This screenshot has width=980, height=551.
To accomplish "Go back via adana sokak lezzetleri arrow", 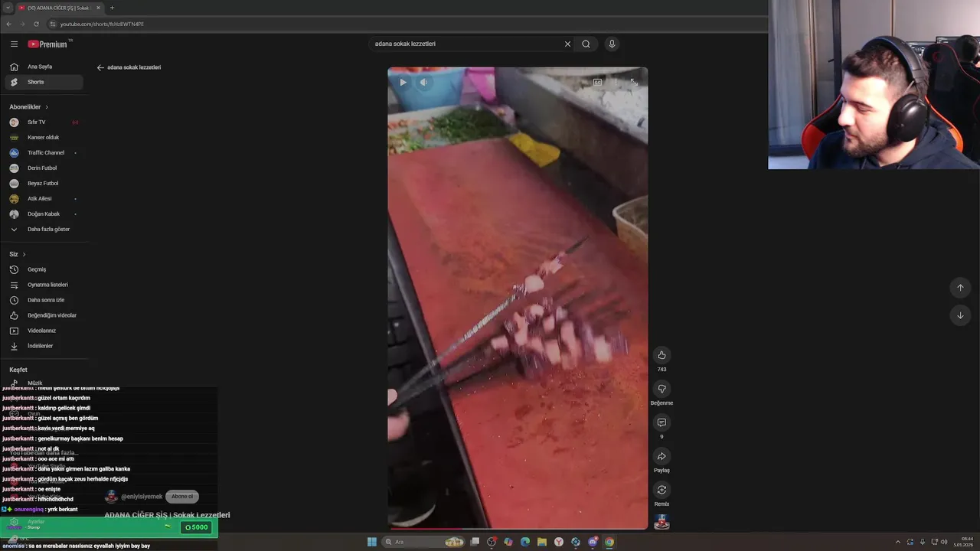I will point(100,67).
